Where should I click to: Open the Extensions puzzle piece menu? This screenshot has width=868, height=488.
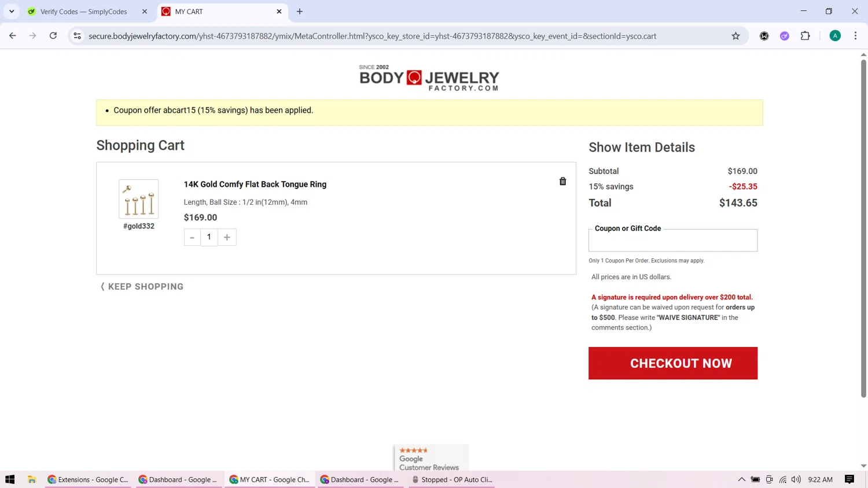[806, 36]
